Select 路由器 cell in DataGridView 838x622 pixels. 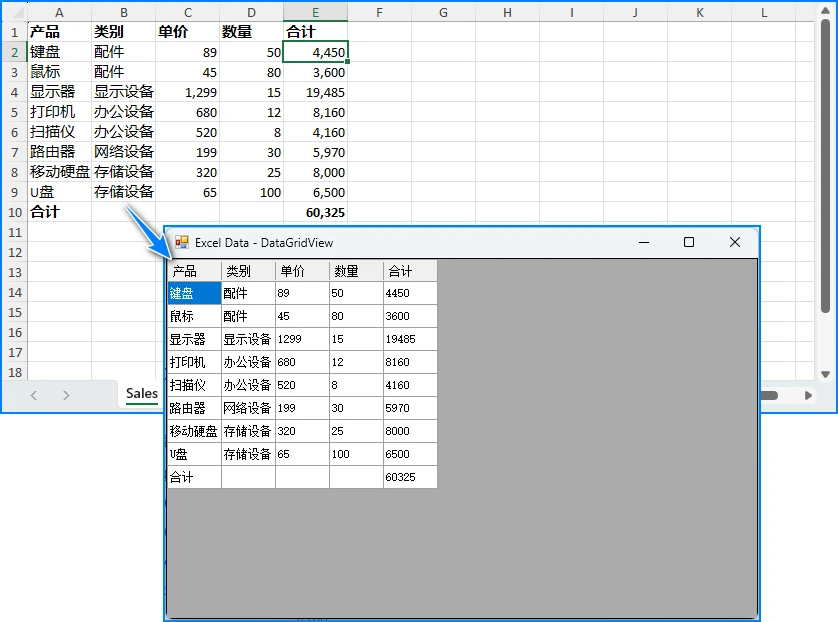(195, 408)
